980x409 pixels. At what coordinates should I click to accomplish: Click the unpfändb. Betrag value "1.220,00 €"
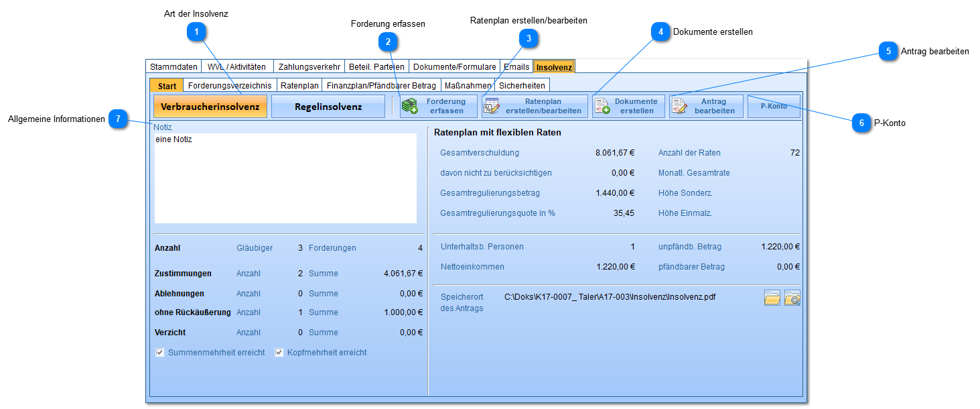click(780, 247)
